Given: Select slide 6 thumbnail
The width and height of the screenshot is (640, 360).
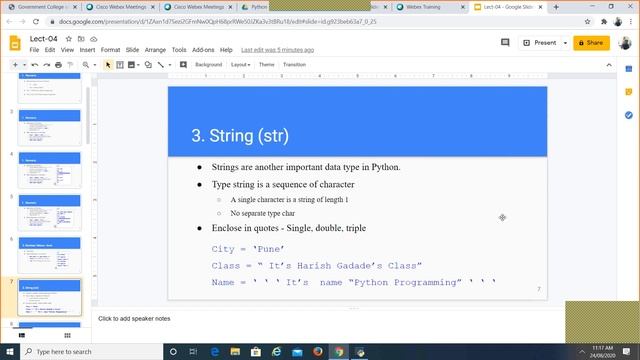Looking at the screenshot, I should [49, 255].
